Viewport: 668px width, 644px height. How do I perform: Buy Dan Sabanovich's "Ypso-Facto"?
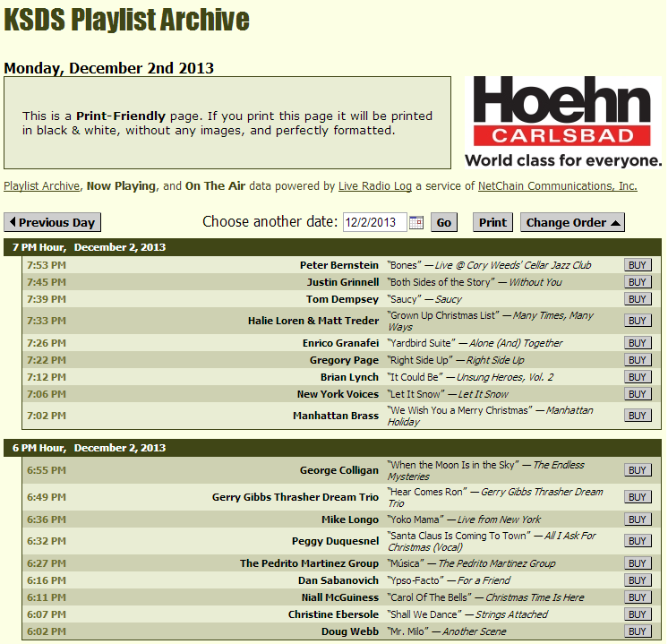pos(638,580)
